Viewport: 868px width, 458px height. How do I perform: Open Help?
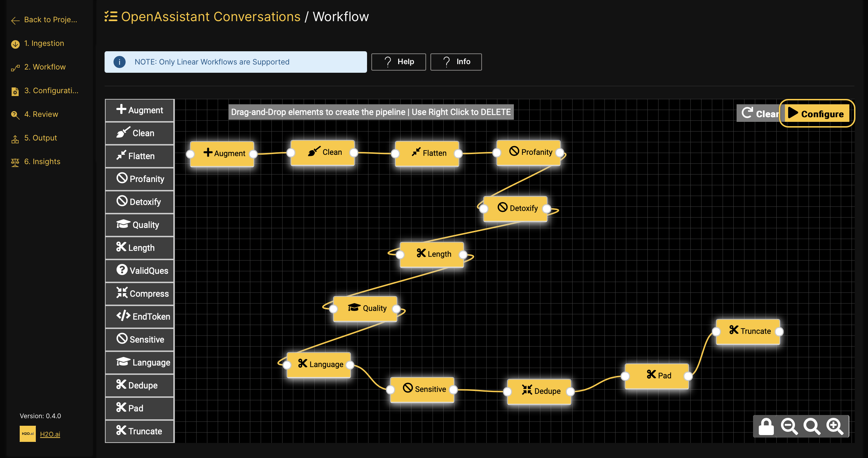pyautogui.click(x=398, y=62)
